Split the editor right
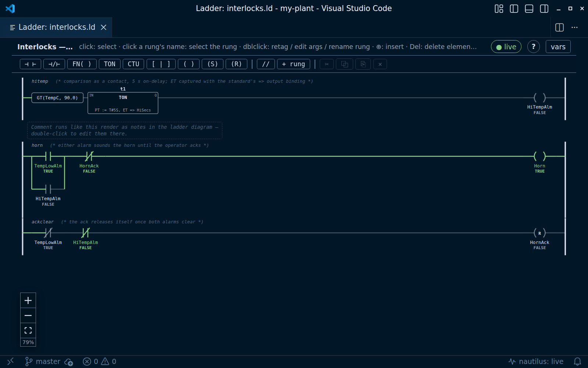 coord(559,27)
